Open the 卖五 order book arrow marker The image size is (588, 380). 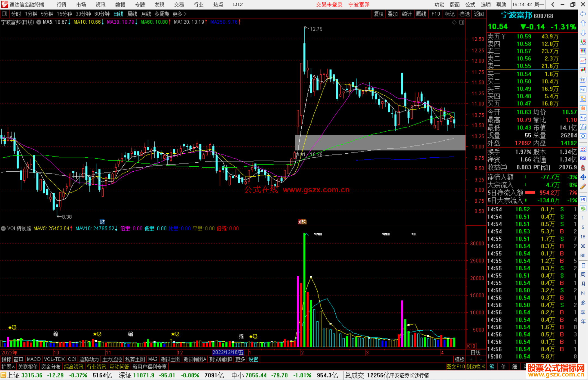point(504,37)
